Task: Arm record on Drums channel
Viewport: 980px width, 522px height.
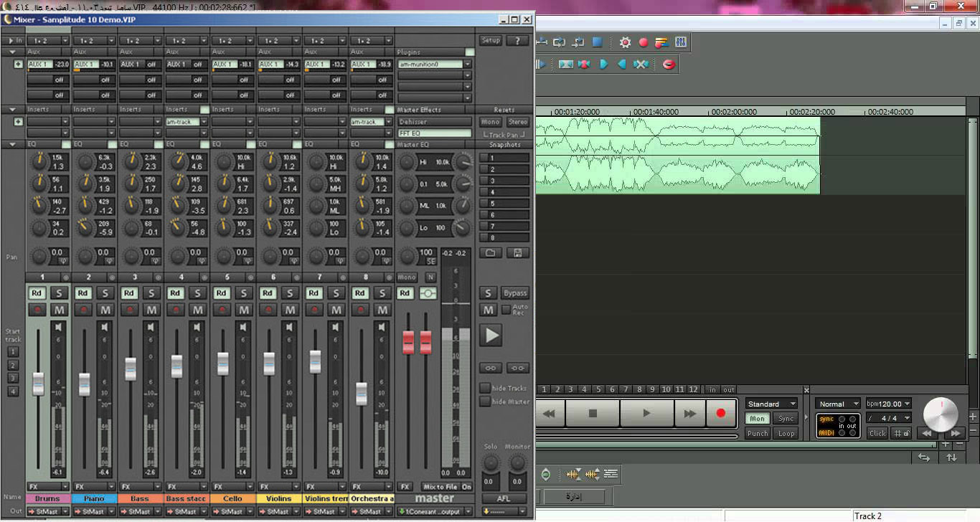Action: [37, 310]
